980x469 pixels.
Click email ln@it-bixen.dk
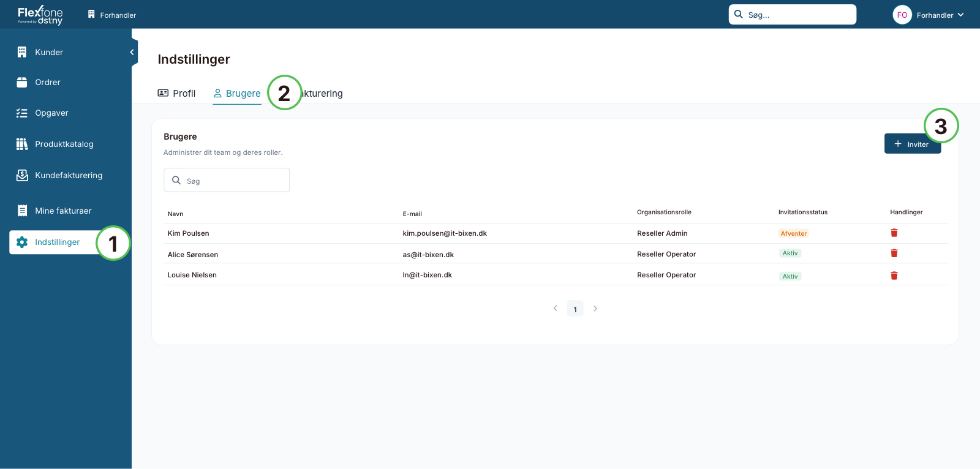[x=427, y=275]
